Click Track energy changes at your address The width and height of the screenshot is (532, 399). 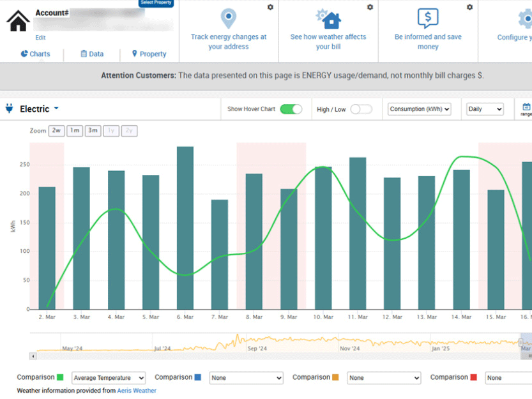(229, 41)
